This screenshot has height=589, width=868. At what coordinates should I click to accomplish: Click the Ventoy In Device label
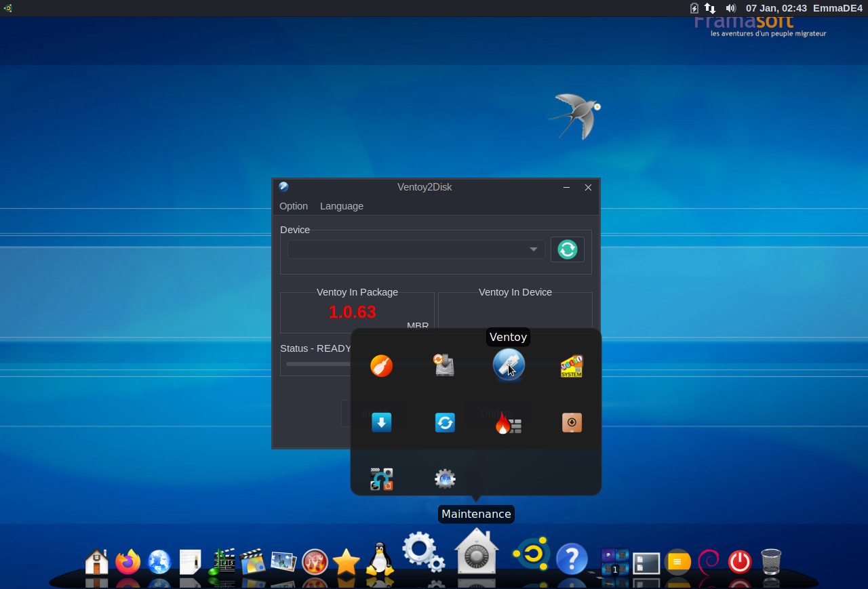(x=515, y=292)
